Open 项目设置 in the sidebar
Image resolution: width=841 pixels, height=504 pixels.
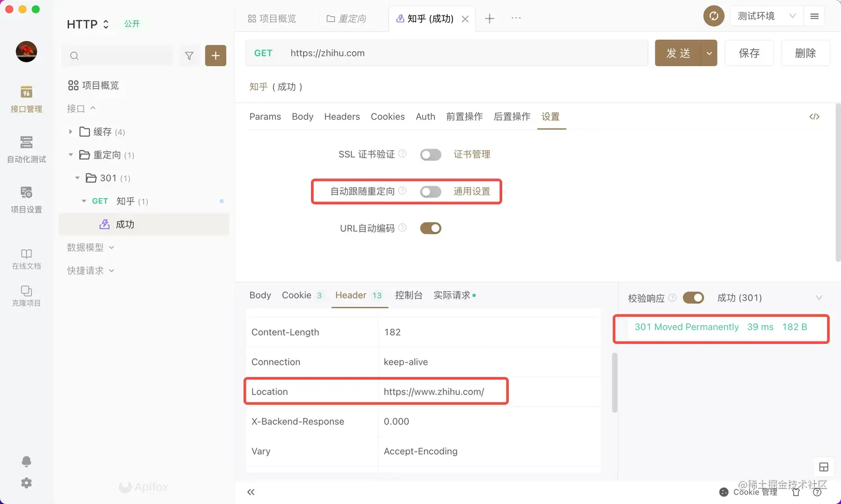point(26,200)
